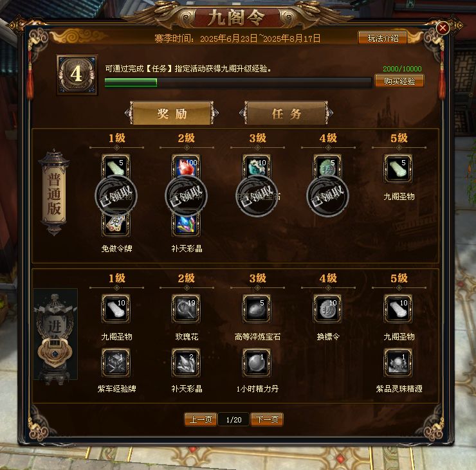Click the colorful 补天彩晶 icon in 普通版 row
Viewport: 476px width, 470px height.
tap(186, 224)
